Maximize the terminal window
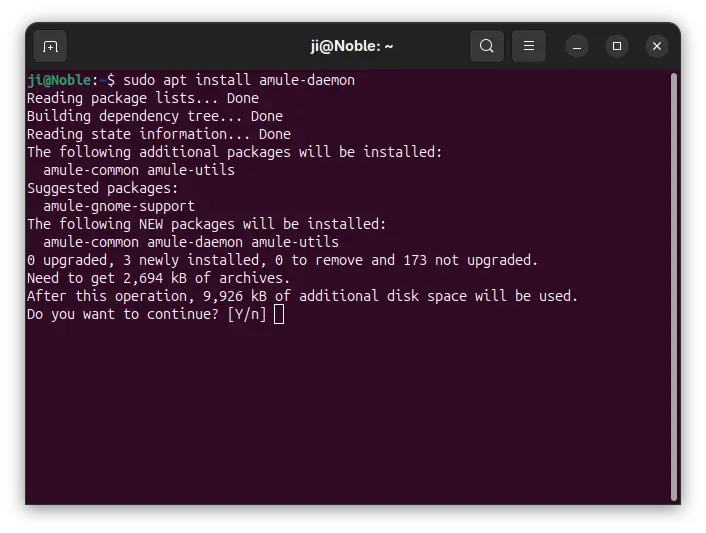This screenshot has height=533, width=706. [x=617, y=46]
